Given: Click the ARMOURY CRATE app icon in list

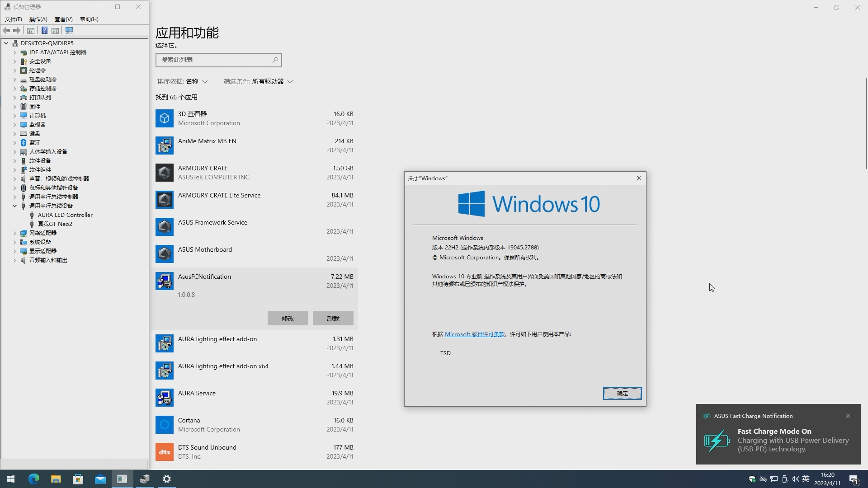Looking at the screenshot, I should coord(164,173).
